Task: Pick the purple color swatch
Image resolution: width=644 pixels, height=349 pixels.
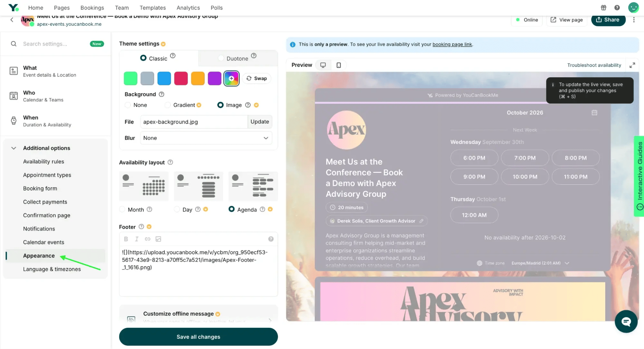Action: pyautogui.click(x=215, y=79)
